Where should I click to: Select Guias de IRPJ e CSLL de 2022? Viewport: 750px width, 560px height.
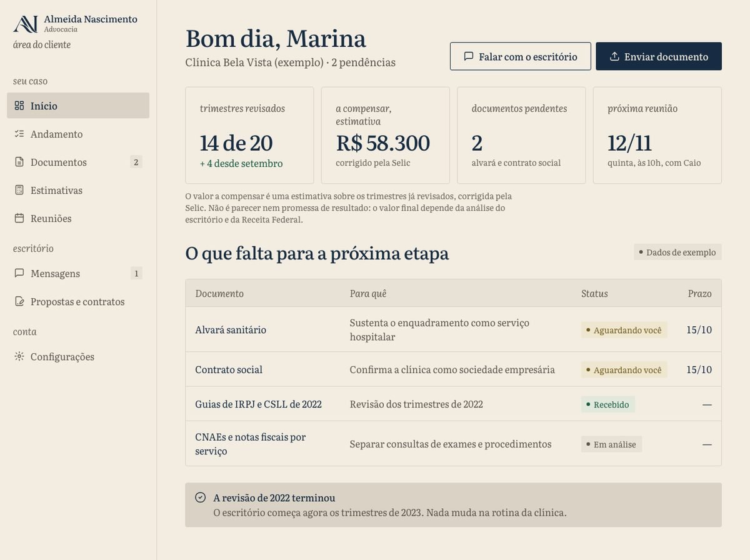pos(258,404)
